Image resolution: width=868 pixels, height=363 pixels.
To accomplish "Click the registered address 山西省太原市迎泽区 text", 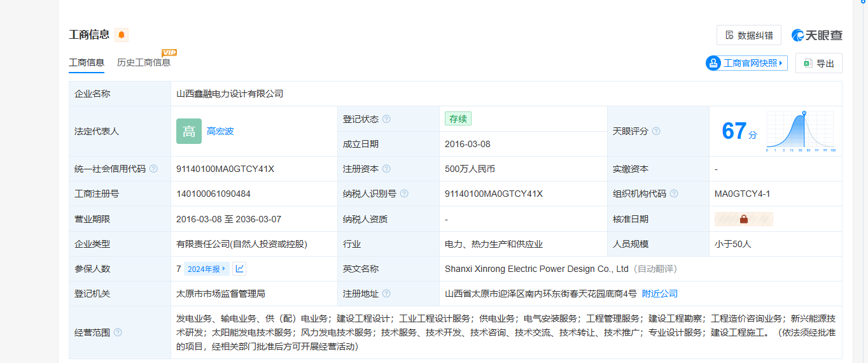I will point(541,294).
